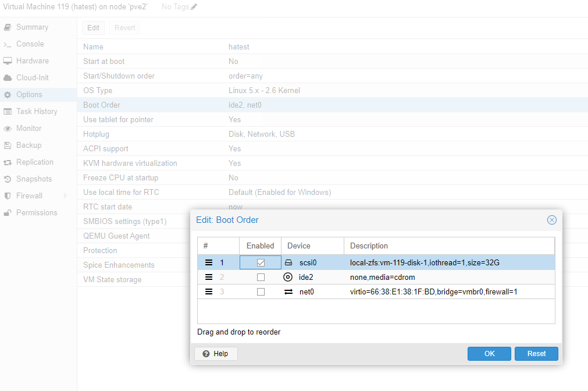Click the Permissions unlock icon
Viewport: 588px width, 391px height.
coord(8,213)
